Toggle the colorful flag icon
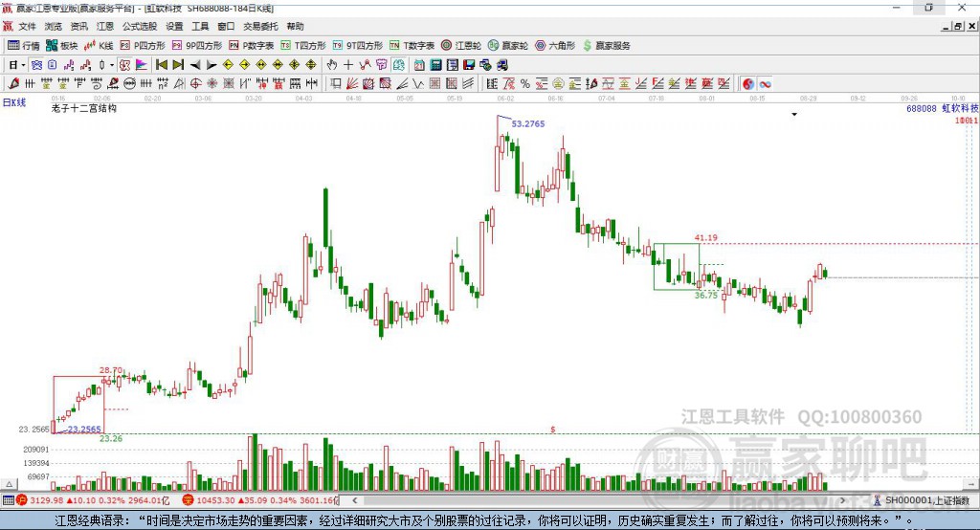The width and height of the screenshot is (980, 530). (142, 65)
